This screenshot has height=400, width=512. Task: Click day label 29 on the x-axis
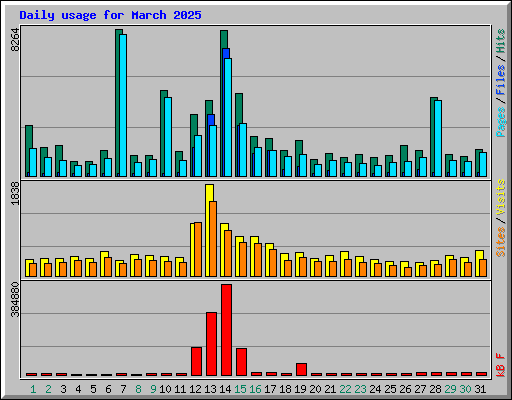click(450, 389)
